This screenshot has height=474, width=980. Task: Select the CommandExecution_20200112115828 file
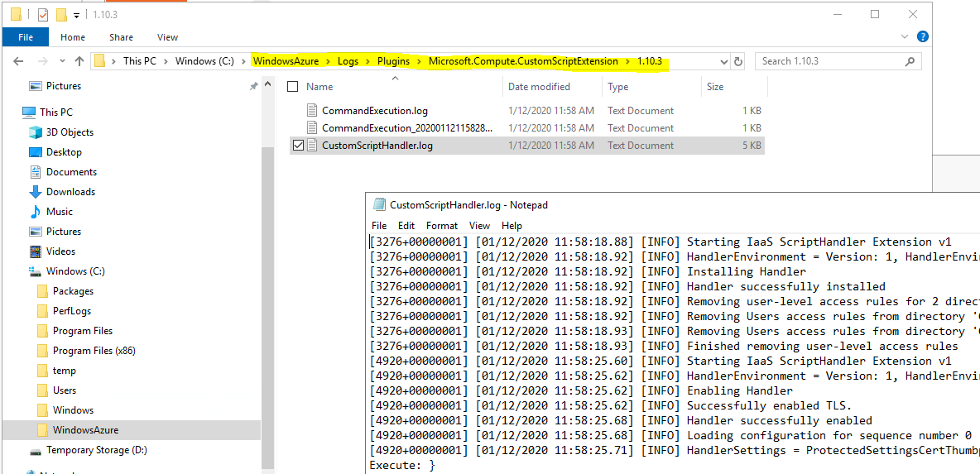[407, 128]
